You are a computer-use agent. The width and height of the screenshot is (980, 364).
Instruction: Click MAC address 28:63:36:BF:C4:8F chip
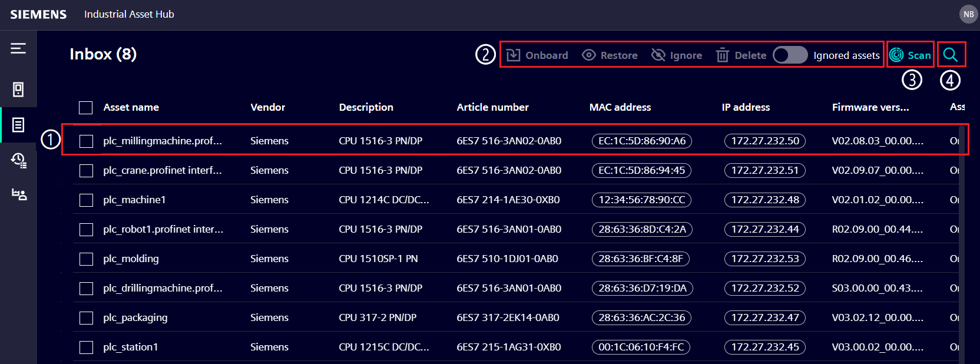pyautogui.click(x=640, y=259)
